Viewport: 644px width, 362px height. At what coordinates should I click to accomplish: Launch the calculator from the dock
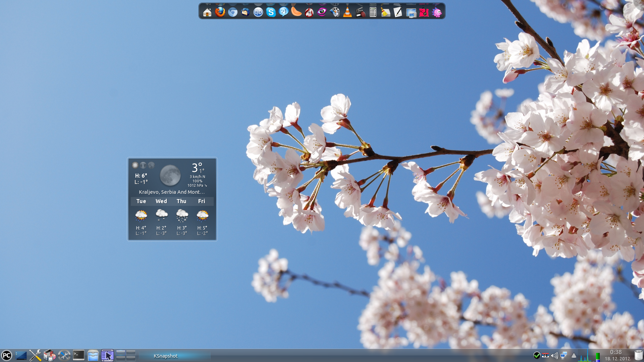coord(373,12)
